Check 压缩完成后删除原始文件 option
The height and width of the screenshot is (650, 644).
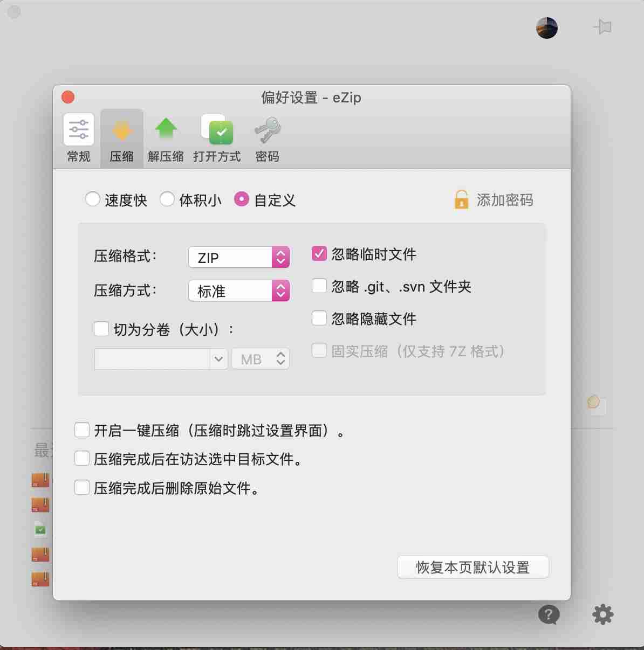click(82, 487)
